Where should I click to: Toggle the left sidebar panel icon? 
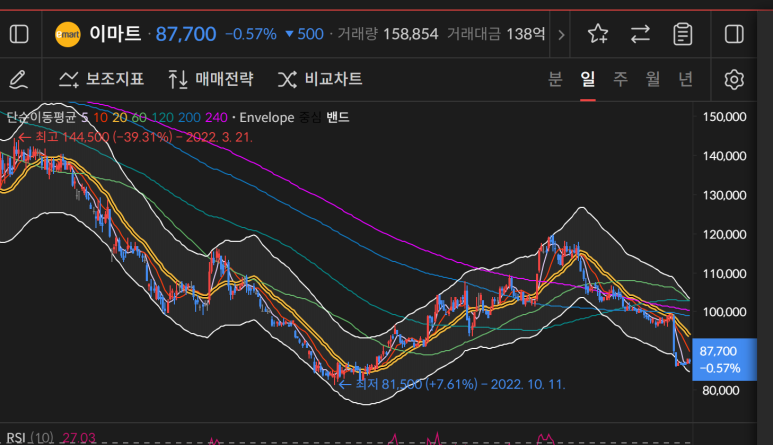[x=19, y=34]
